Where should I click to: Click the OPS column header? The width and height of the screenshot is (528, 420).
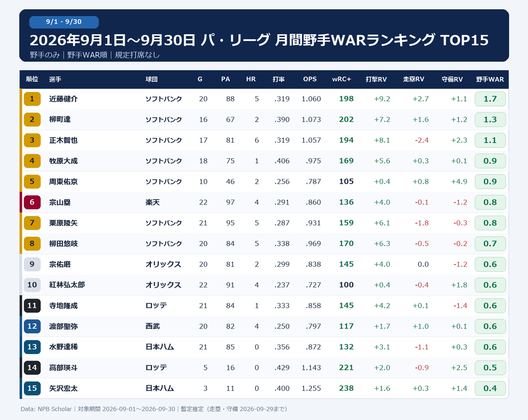pos(310,80)
